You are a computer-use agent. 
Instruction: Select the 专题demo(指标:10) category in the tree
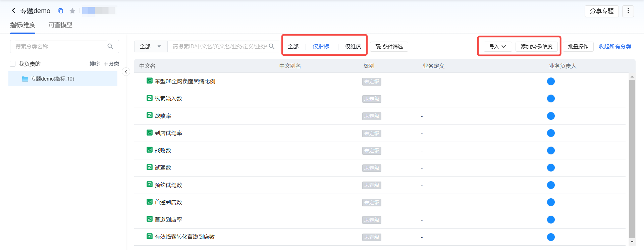coord(63,79)
